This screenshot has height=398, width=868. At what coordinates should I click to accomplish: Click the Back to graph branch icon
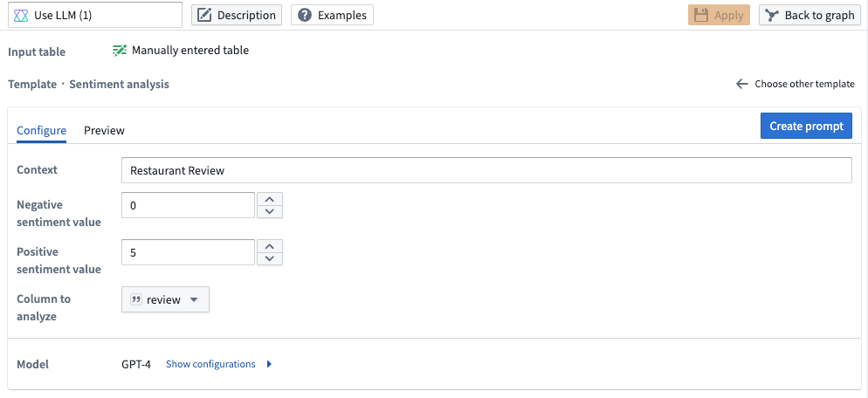(x=772, y=16)
